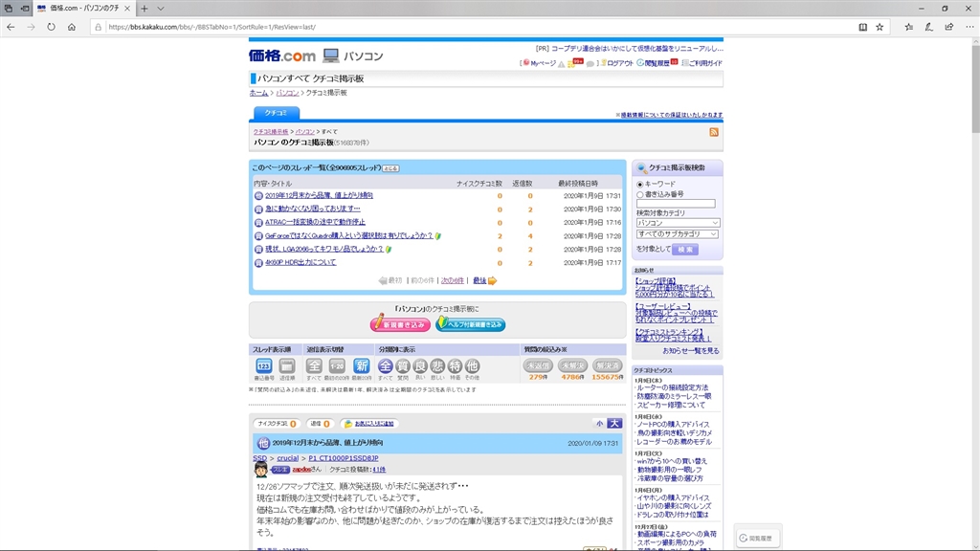Filter category: good (良 icon)
Viewport: 980px width, 551px height.
coord(420,366)
